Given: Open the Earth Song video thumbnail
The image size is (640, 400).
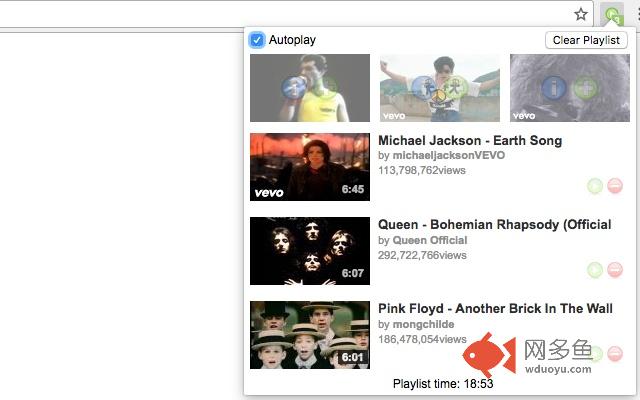Looking at the screenshot, I should pyautogui.click(x=310, y=167).
